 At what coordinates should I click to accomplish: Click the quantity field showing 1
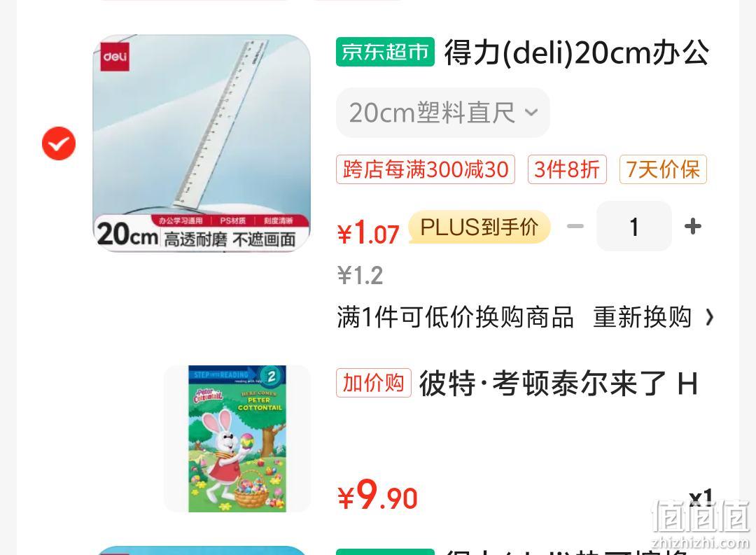tap(634, 226)
